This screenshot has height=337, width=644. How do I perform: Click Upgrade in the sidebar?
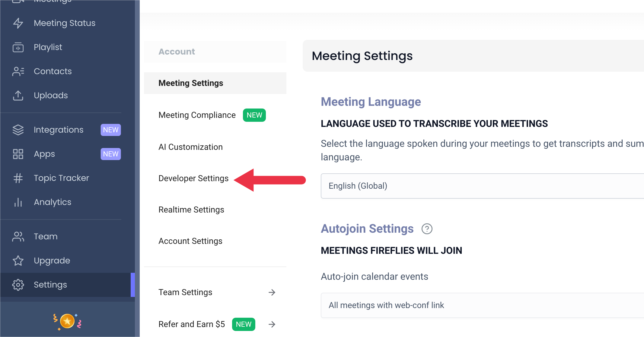point(52,261)
